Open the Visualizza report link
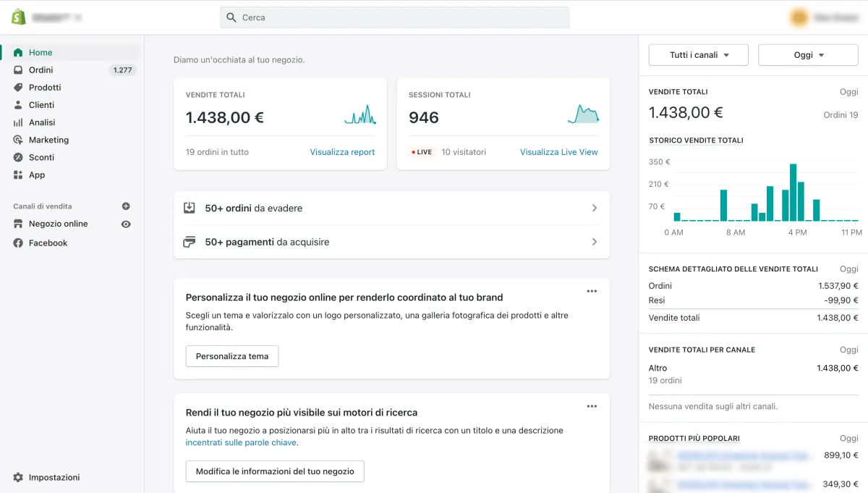 point(342,152)
